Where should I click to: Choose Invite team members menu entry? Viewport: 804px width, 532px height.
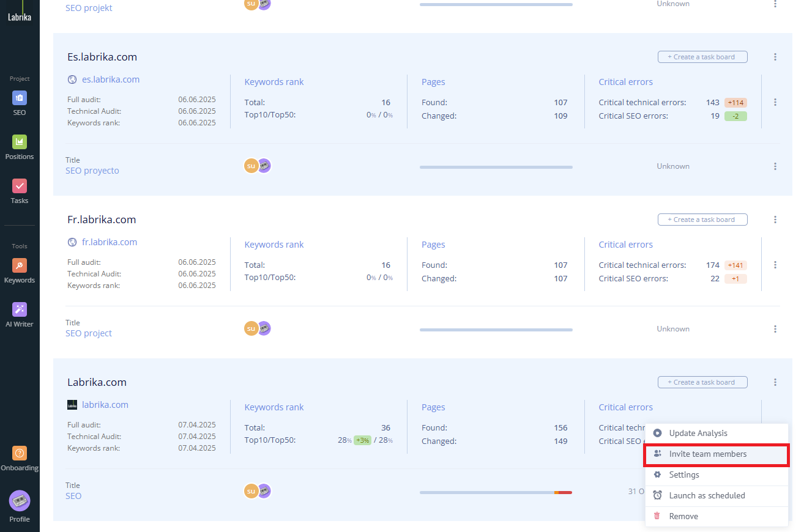[717, 454]
